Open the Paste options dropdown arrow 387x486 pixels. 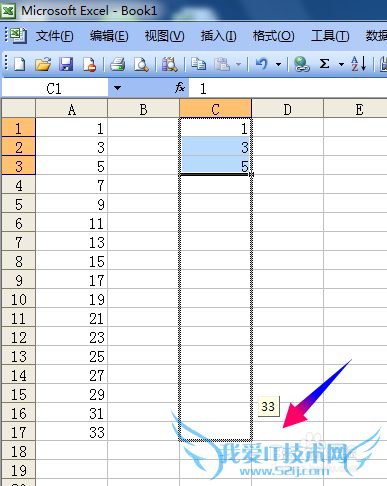[x=238, y=64]
